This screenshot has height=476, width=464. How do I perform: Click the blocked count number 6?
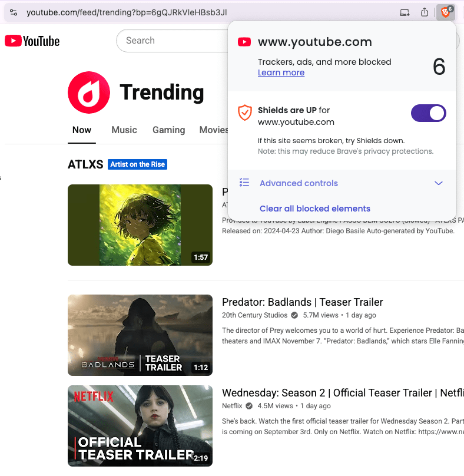pyautogui.click(x=439, y=67)
